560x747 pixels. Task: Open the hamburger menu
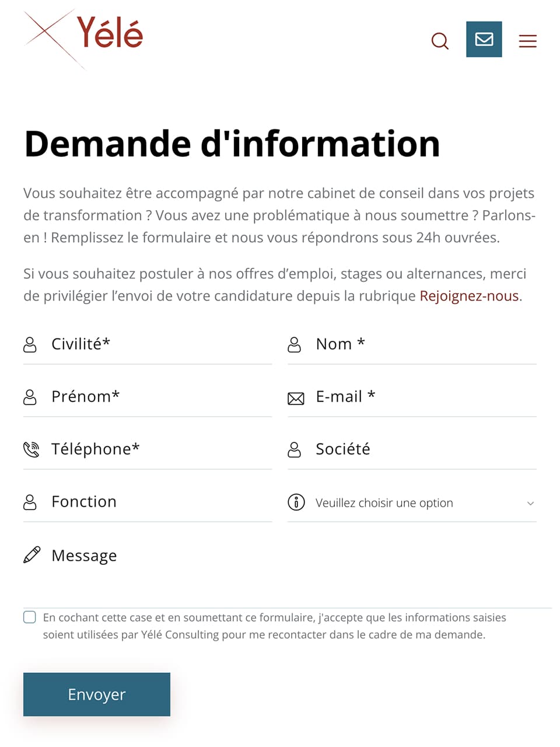click(x=527, y=41)
